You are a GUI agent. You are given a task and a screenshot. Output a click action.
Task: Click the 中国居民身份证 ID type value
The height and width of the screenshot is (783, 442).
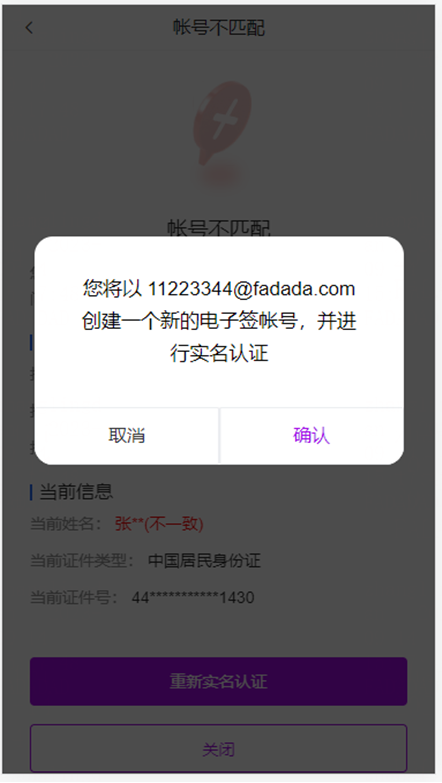coord(204,560)
